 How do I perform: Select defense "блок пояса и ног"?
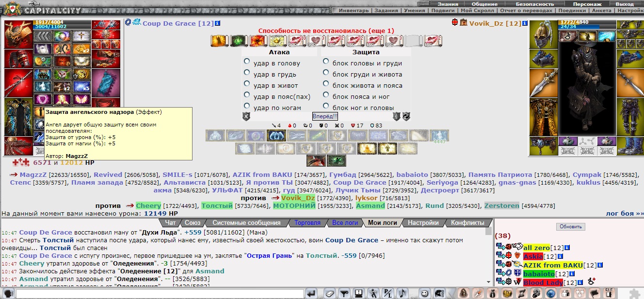[x=326, y=95]
